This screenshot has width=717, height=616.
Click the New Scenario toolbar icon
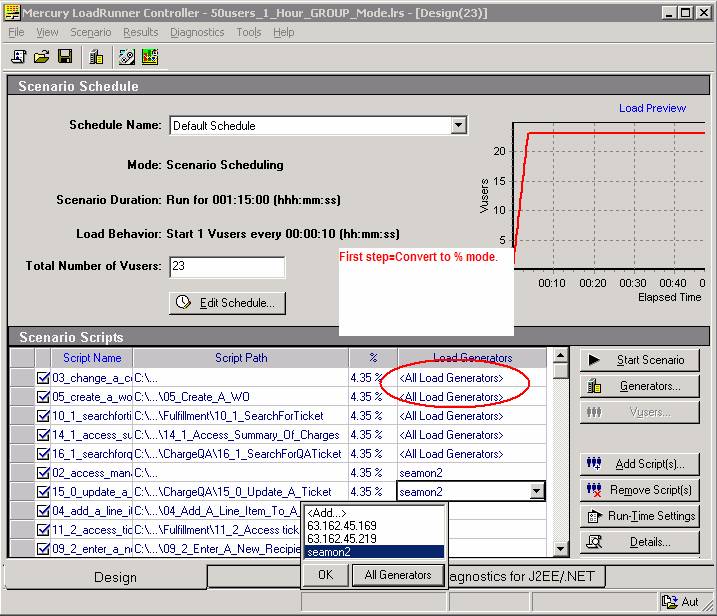tap(19, 57)
